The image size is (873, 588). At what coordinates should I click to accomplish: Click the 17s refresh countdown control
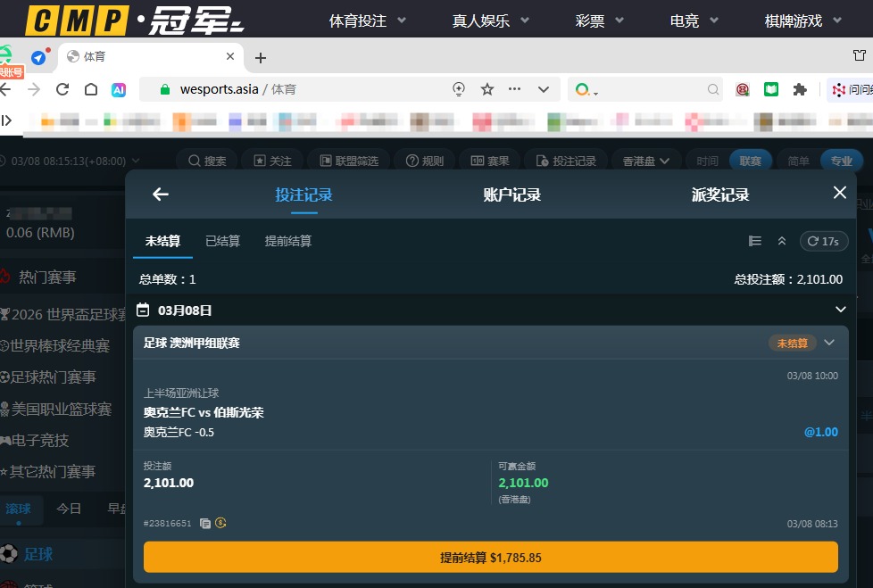click(823, 241)
